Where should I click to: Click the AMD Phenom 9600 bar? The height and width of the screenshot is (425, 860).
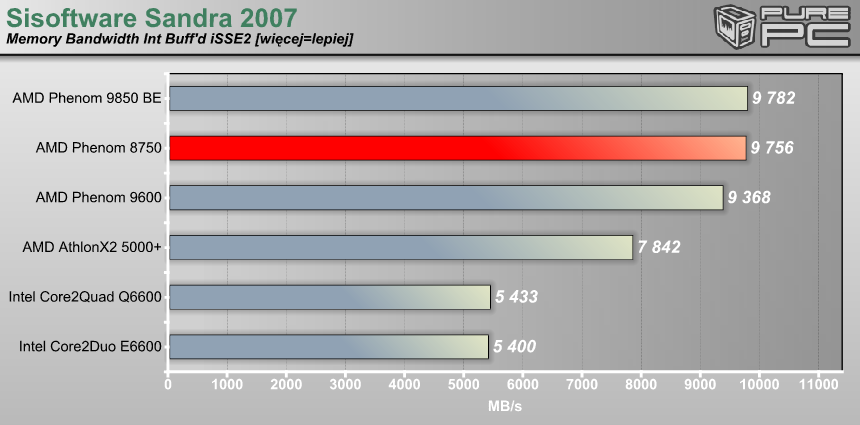tap(445, 197)
